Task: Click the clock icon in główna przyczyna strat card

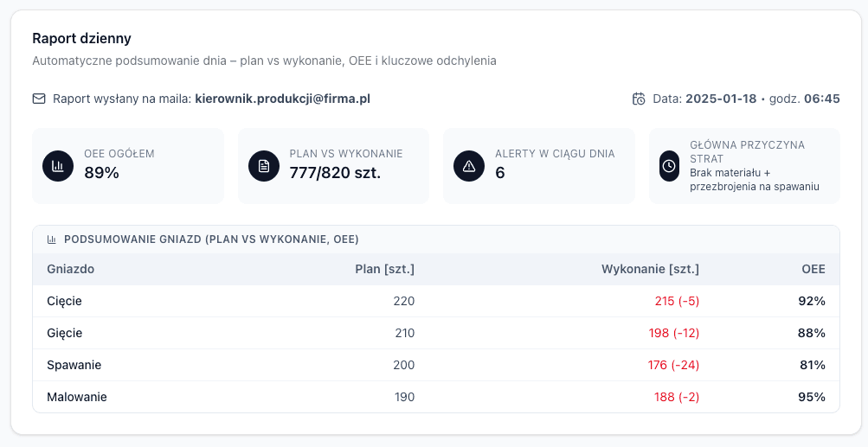Action: pos(669,166)
